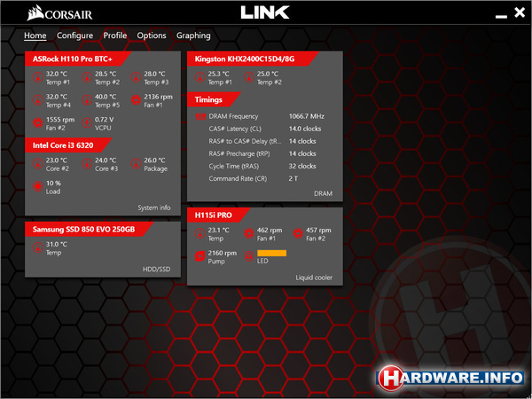
Task: Click the Corsair logo
Action: [59, 13]
